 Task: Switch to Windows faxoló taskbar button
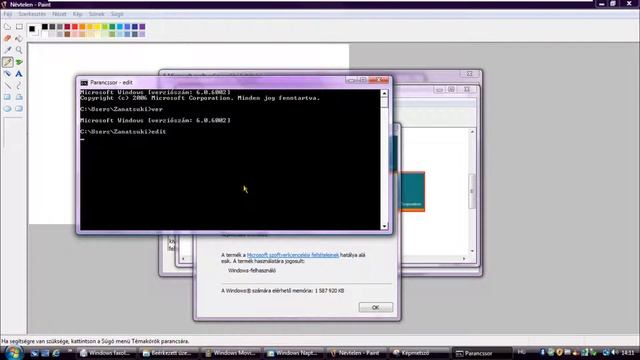[x=105, y=353]
